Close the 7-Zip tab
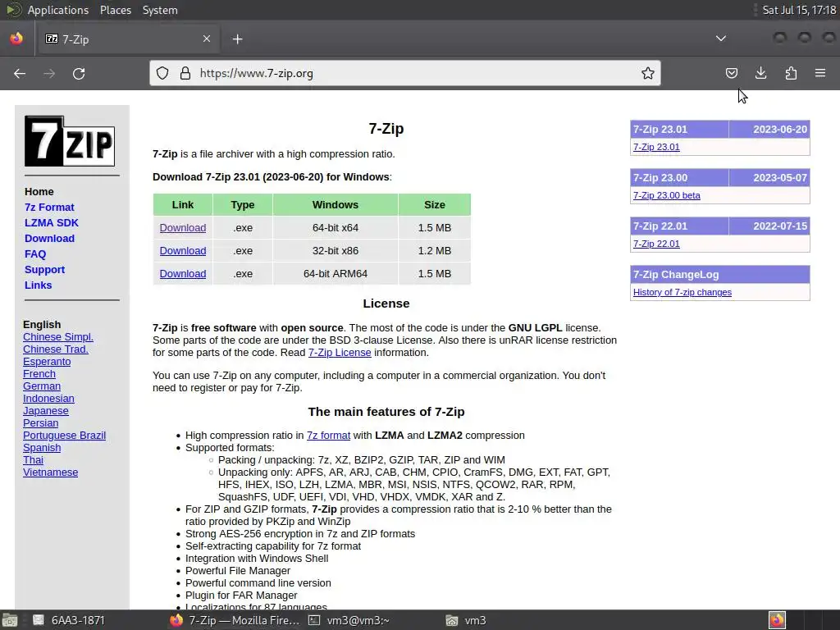 click(x=206, y=39)
